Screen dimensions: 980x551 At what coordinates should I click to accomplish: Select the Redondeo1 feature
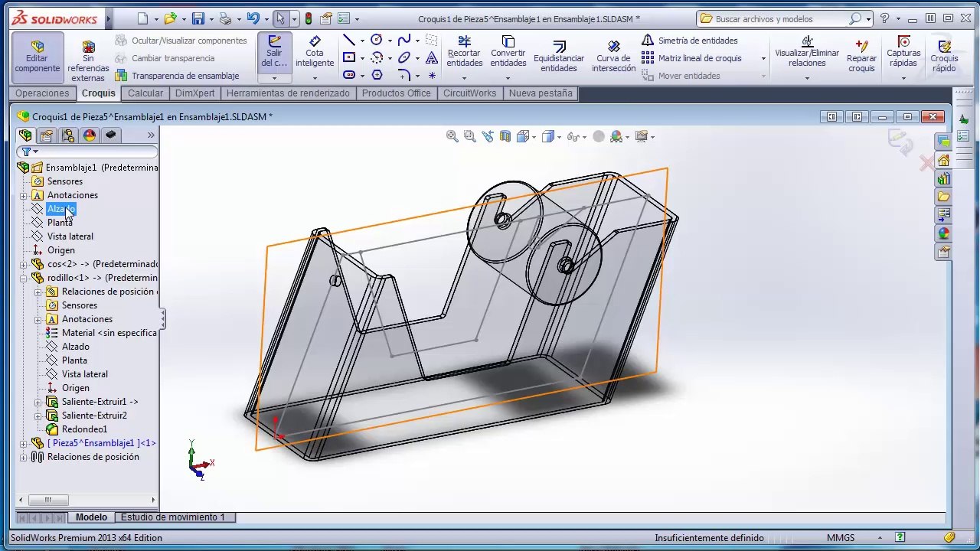click(84, 429)
